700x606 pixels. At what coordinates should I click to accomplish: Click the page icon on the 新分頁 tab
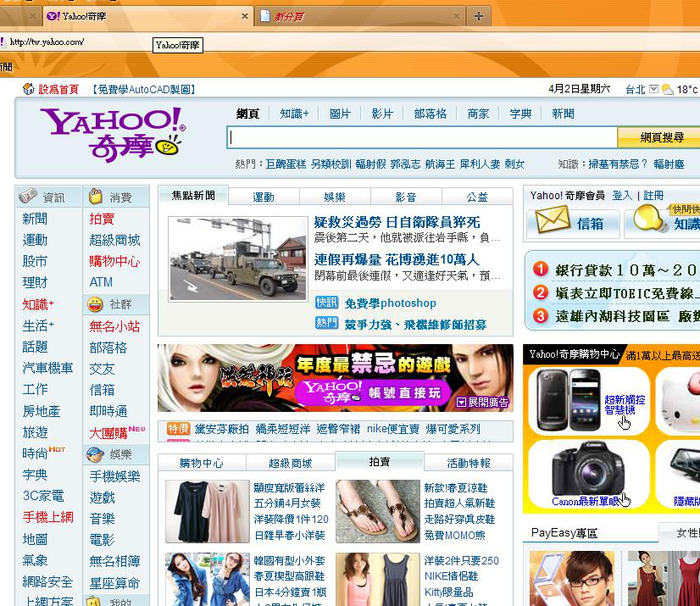pyautogui.click(x=265, y=16)
